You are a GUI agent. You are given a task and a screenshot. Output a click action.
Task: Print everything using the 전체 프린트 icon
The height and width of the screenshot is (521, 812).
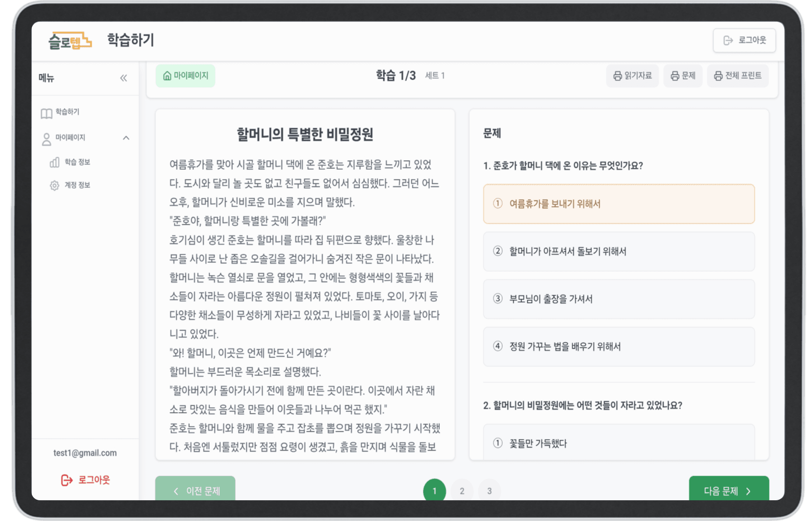[x=718, y=76]
